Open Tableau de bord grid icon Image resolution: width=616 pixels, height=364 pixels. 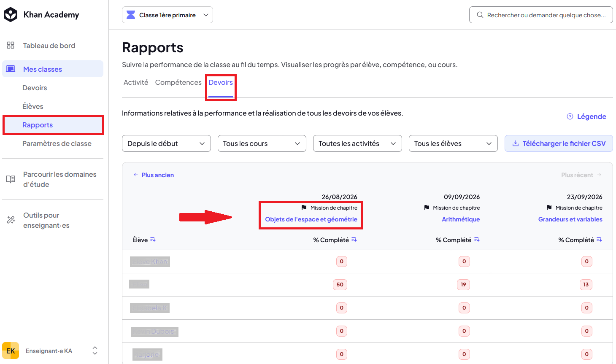click(11, 46)
